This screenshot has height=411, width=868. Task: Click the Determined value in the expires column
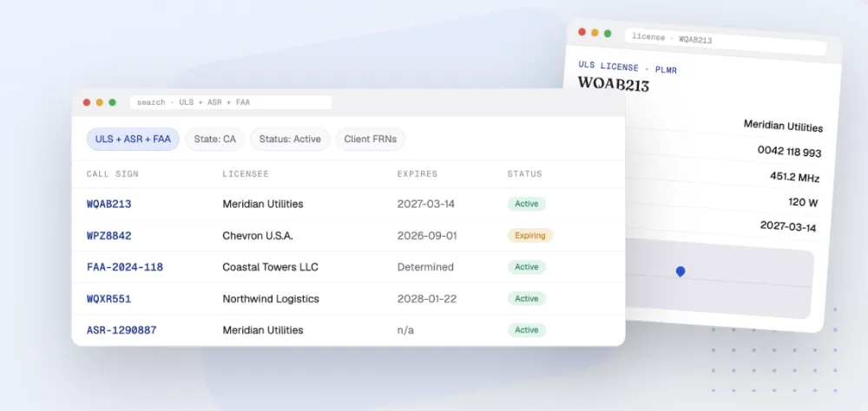(425, 267)
